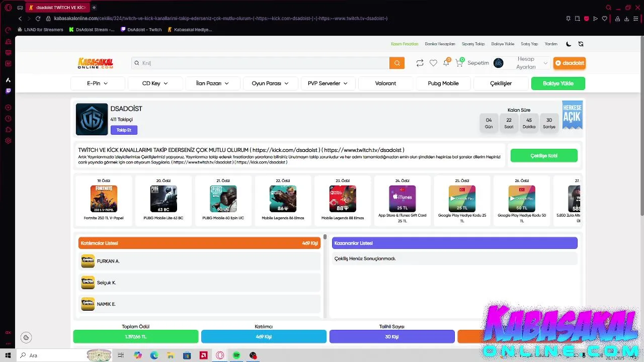
Task: Click the Çekilişe Katıl button
Action: (544, 156)
